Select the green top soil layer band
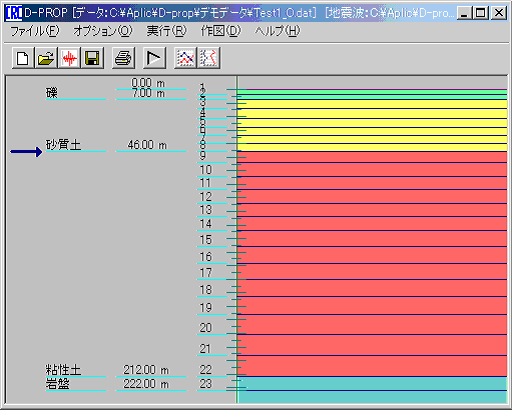Screen dimensions: 512x410 [372, 92]
